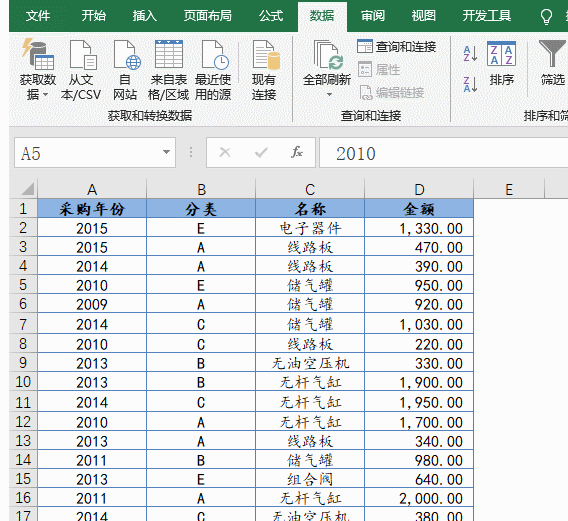Sort descending with the Z-A icon

(470, 84)
